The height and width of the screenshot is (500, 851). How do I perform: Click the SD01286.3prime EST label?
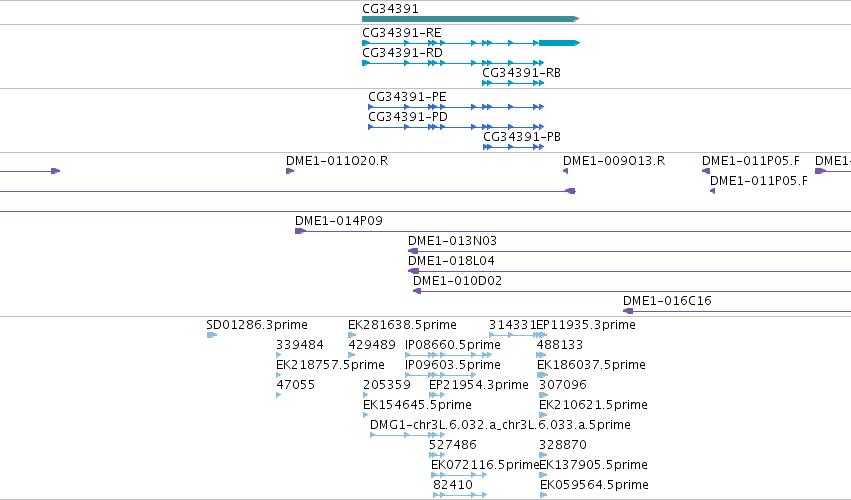coord(257,325)
